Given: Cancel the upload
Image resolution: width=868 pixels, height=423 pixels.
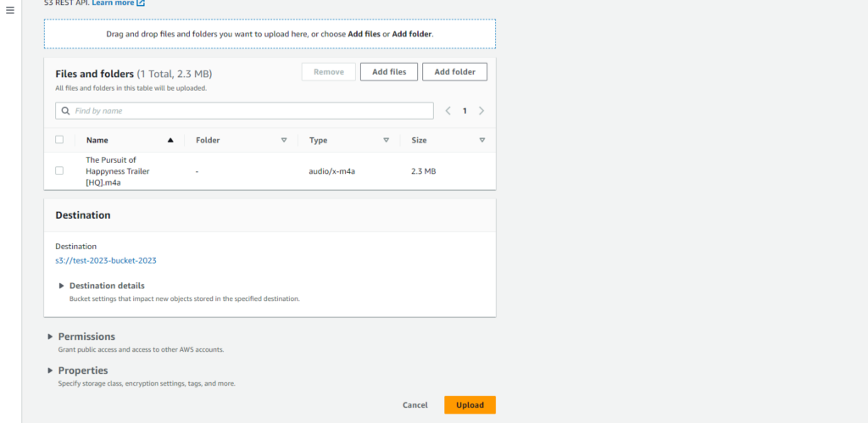Looking at the screenshot, I should point(415,404).
